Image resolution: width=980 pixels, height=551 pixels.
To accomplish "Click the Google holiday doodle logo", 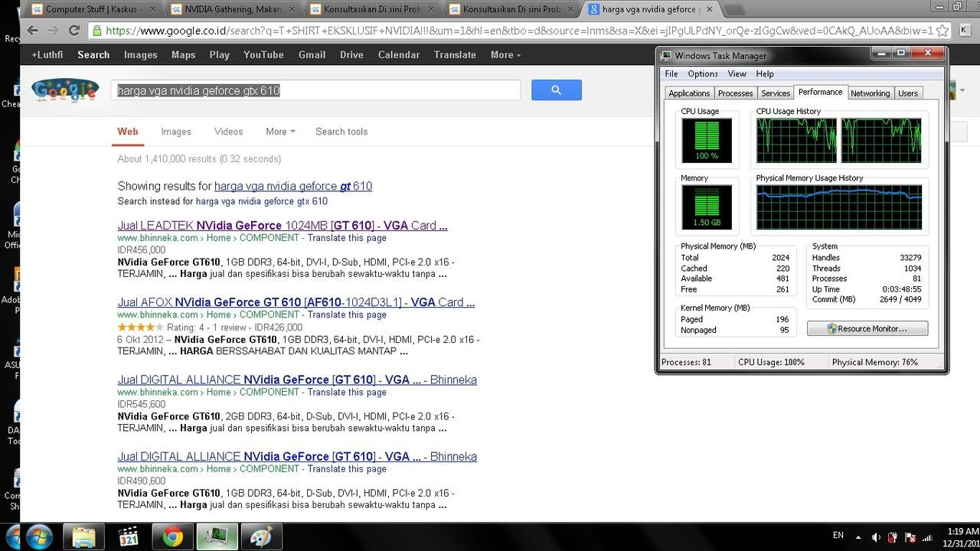I will [65, 90].
